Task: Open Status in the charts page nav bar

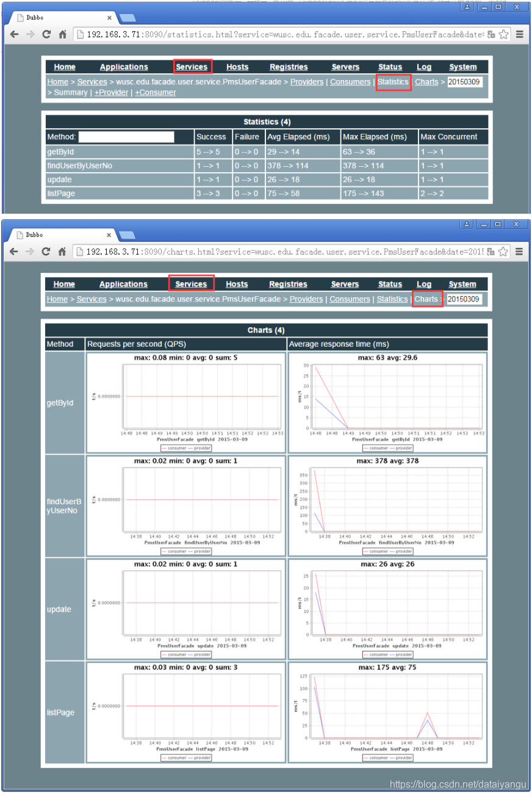Action: coord(390,284)
